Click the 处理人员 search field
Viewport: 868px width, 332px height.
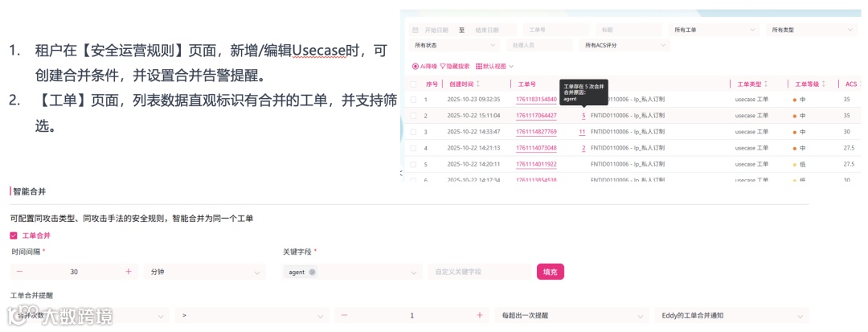[539, 45]
